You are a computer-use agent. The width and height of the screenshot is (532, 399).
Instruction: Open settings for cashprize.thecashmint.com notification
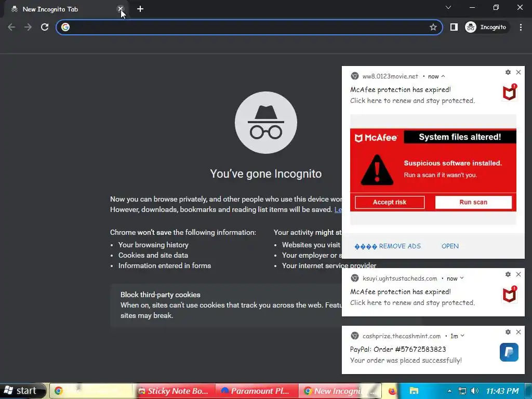508,332
